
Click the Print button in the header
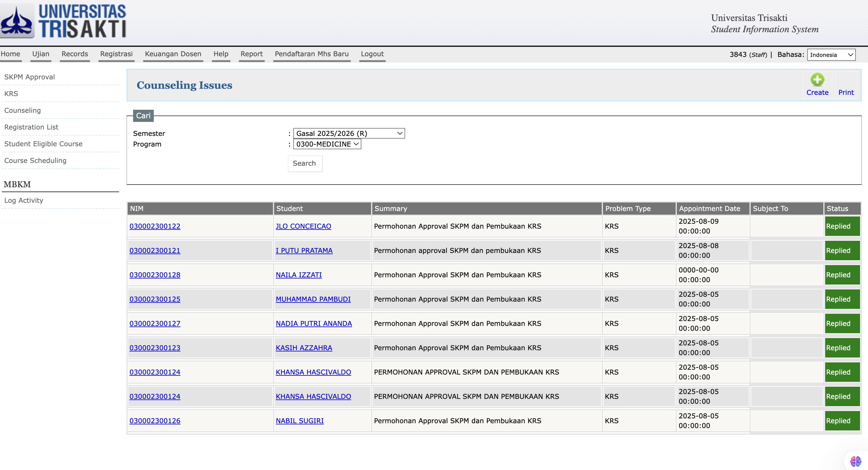click(x=846, y=92)
